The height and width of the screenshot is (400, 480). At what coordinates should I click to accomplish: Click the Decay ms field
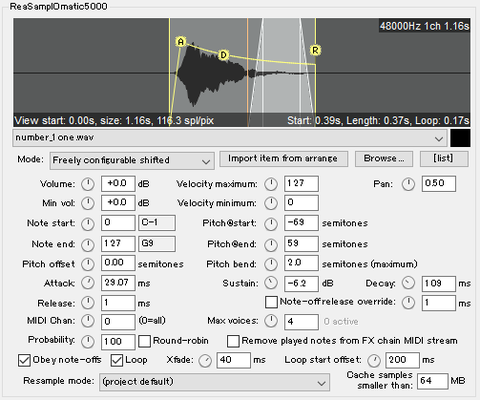(x=439, y=284)
